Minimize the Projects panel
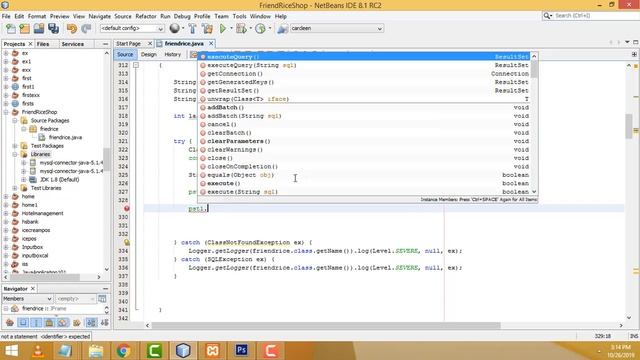 (x=105, y=44)
